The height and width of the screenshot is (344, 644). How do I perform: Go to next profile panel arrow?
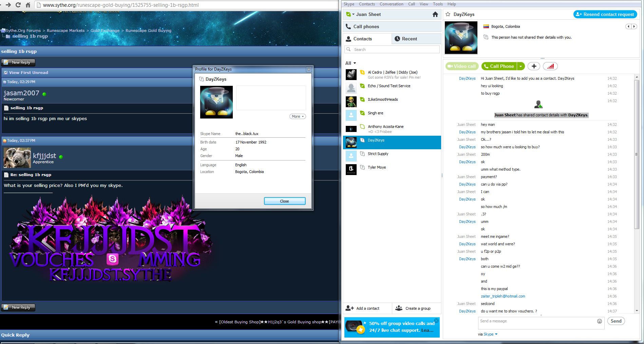click(633, 26)
